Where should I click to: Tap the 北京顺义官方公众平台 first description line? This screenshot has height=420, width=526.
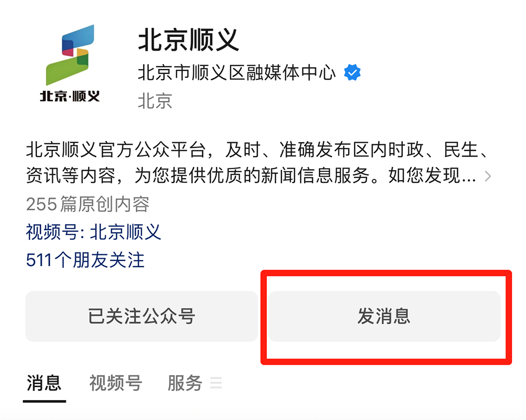(x=258, y=149)
